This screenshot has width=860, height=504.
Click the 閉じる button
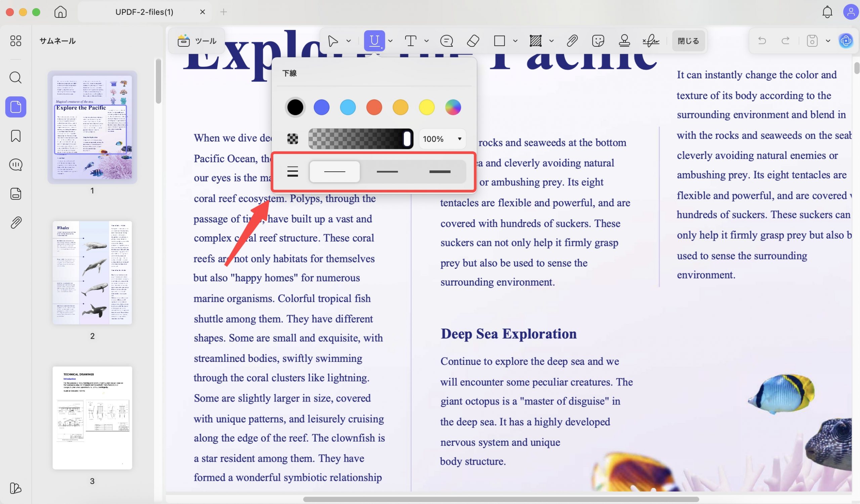[x=688, y=41]
